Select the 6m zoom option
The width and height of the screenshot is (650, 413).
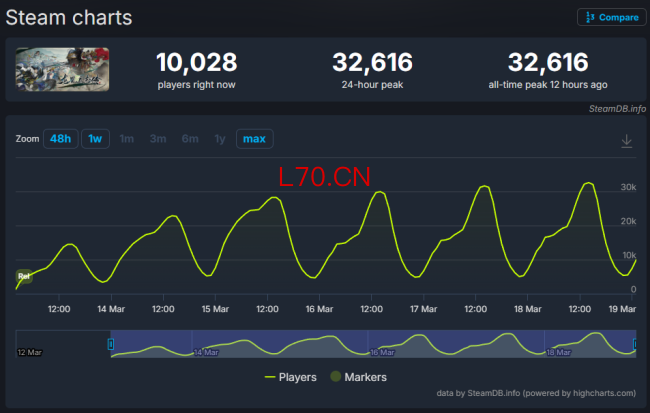click(x=190, y=138)
